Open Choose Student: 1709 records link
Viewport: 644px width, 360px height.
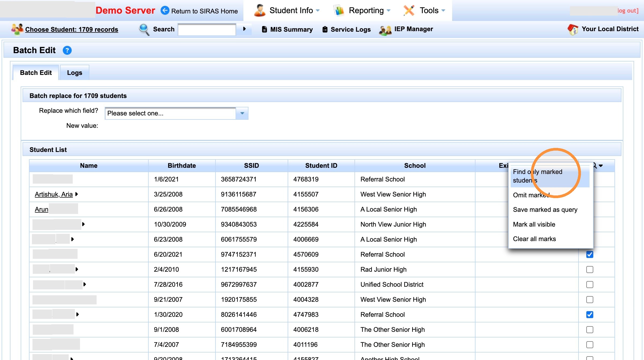pyautogui.click(x=72, y=30)
